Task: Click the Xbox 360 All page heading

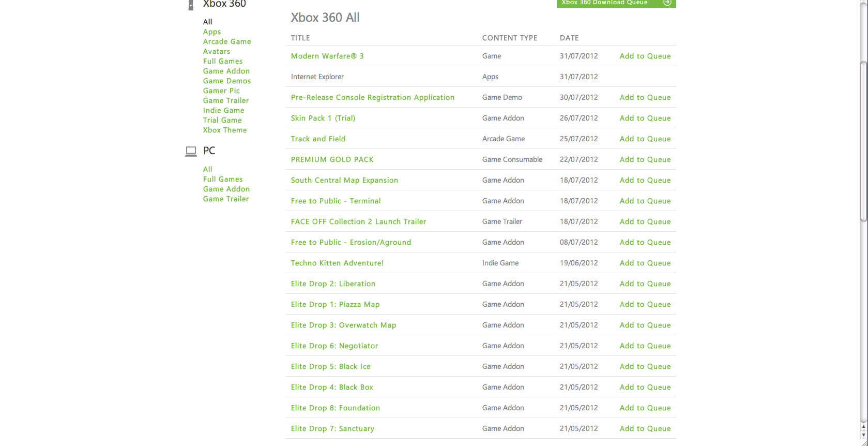Action: pos(325,18)
